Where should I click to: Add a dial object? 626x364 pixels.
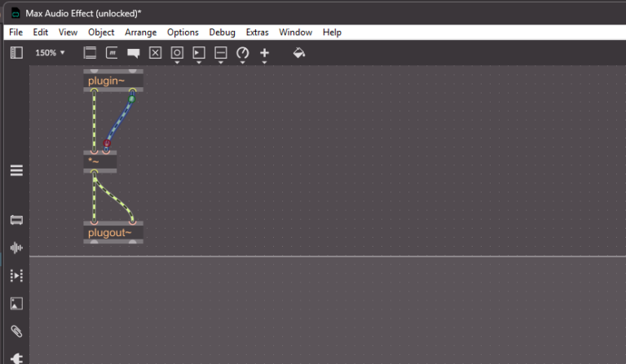pyautogui.click(x=242, y=52)
